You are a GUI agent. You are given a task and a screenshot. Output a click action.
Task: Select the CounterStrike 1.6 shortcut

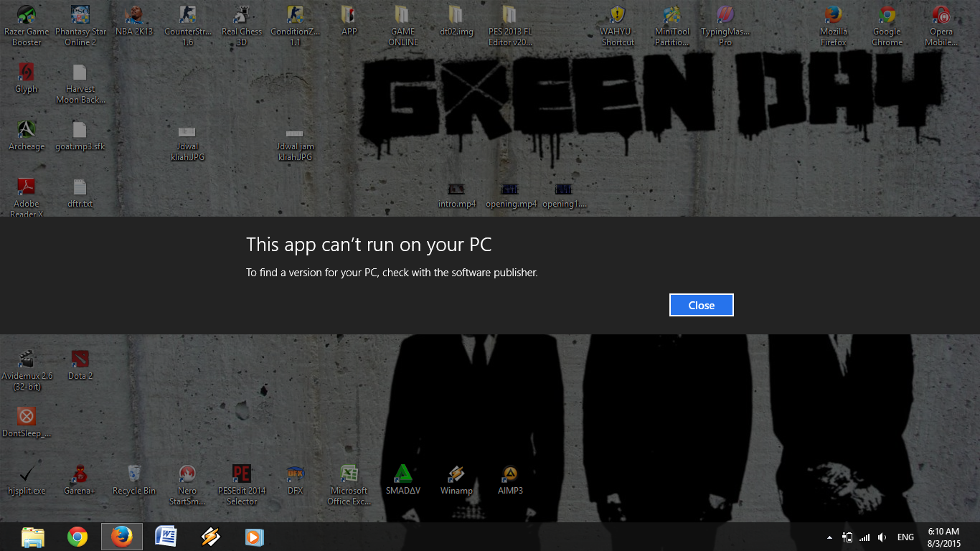188,26
